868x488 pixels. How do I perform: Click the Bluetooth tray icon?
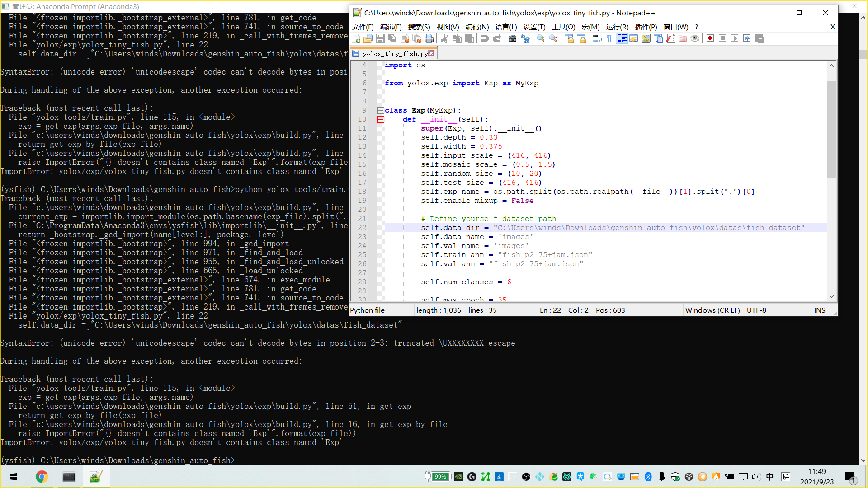pos(648,477)
